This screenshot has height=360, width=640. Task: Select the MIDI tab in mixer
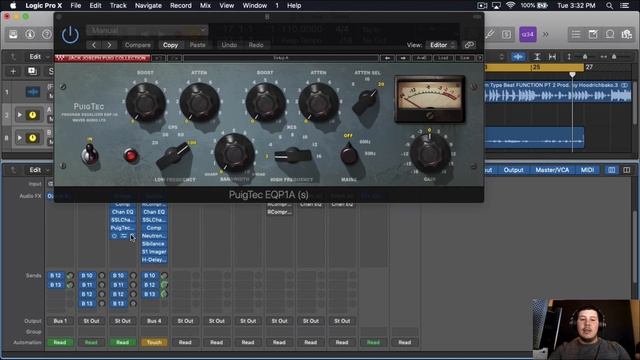tap(587, 170)
